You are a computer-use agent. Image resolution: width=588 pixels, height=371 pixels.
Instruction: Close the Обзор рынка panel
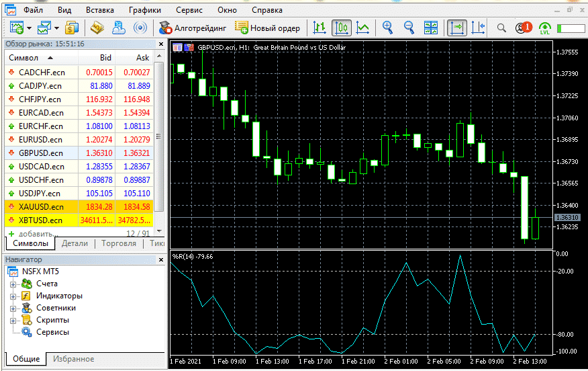(161, 44)
